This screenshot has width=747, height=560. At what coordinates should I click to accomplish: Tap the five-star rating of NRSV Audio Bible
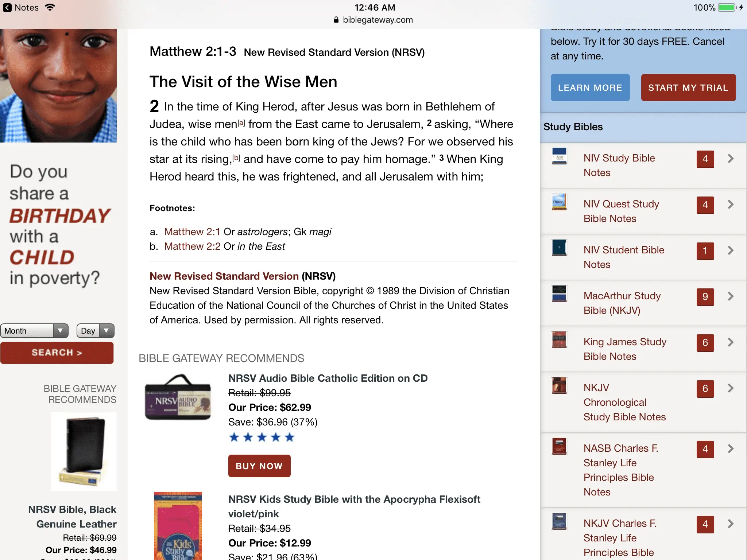tap(262, 437)
